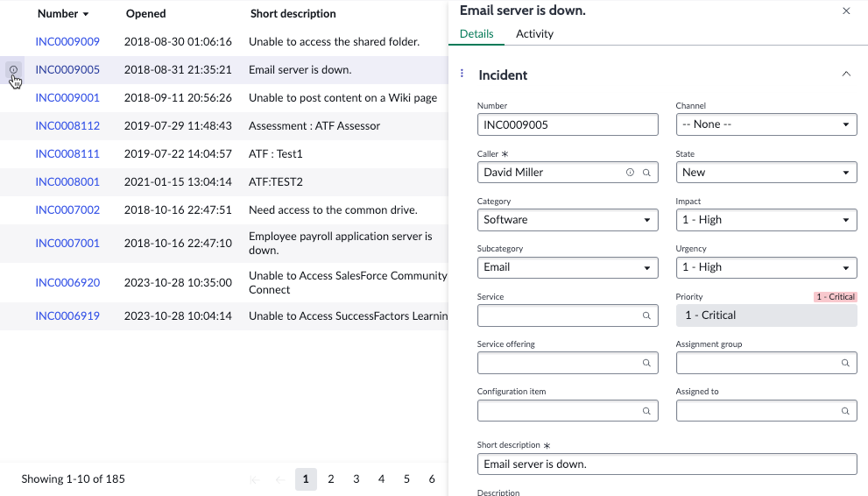Open the Incident section options menu
868x496 pixels.
462,73
